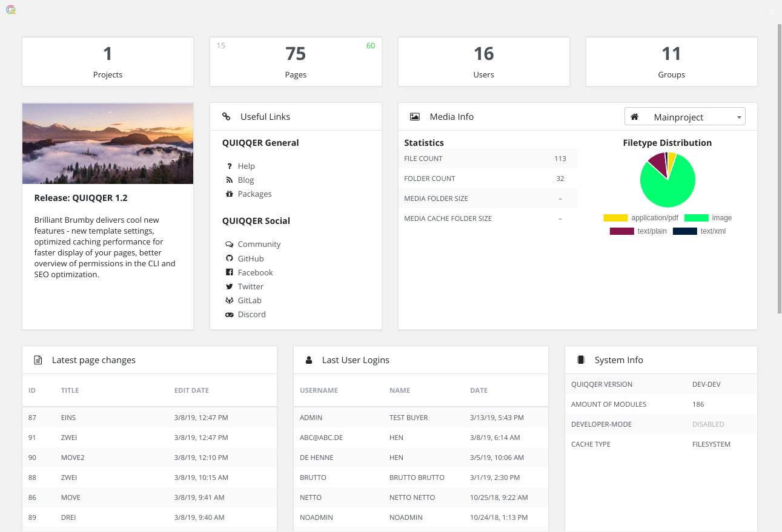Click the Users count card showing 16
This screenshot has height=532, width=782.
click(483, 62)
